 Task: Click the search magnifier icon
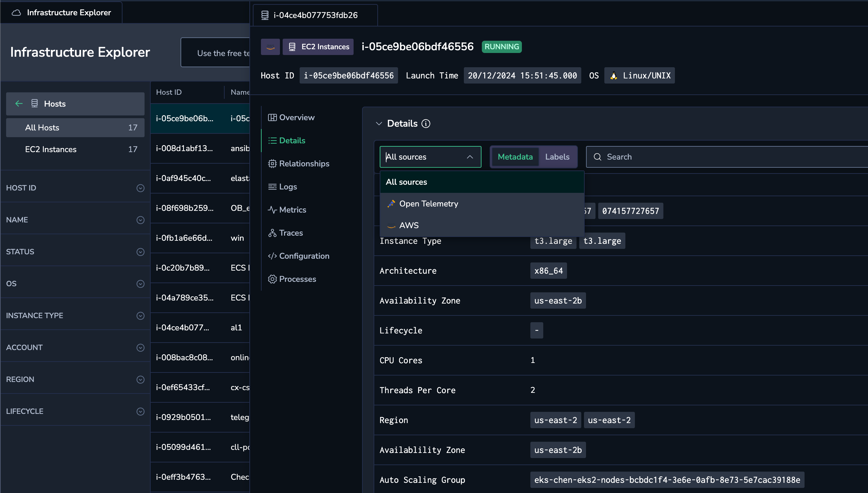pyautogui.click(x=598, y=157)
